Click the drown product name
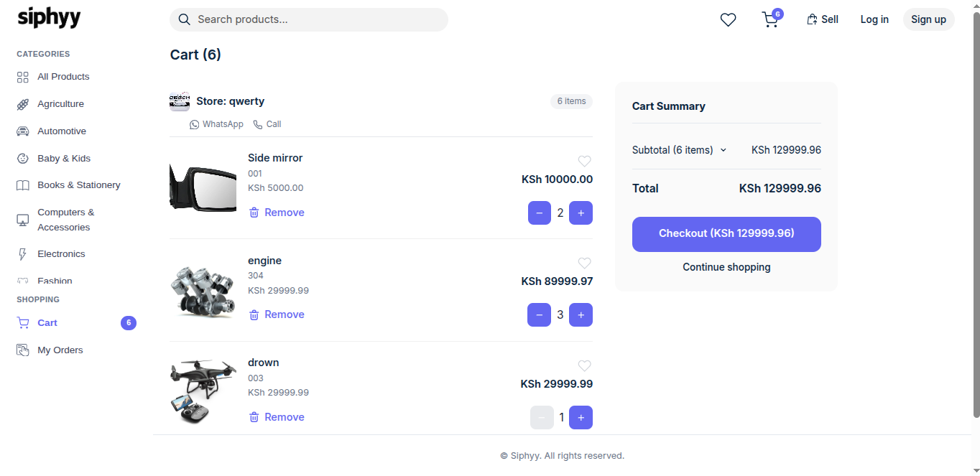Screen dimensions: 980x476 coord(263,363)
